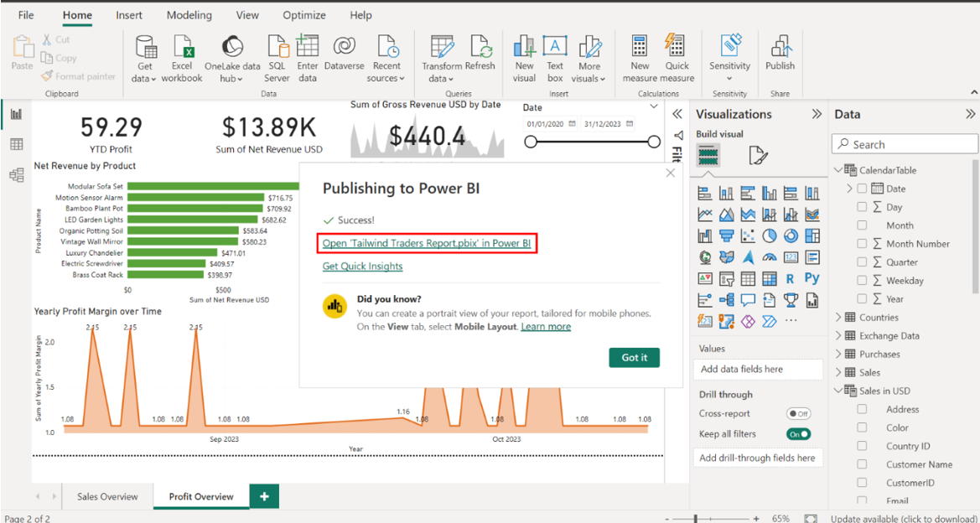The height and width of the screenshot is (523, 980).
Task: Turn off Keep all filters
Action: [x=798, y=434]
